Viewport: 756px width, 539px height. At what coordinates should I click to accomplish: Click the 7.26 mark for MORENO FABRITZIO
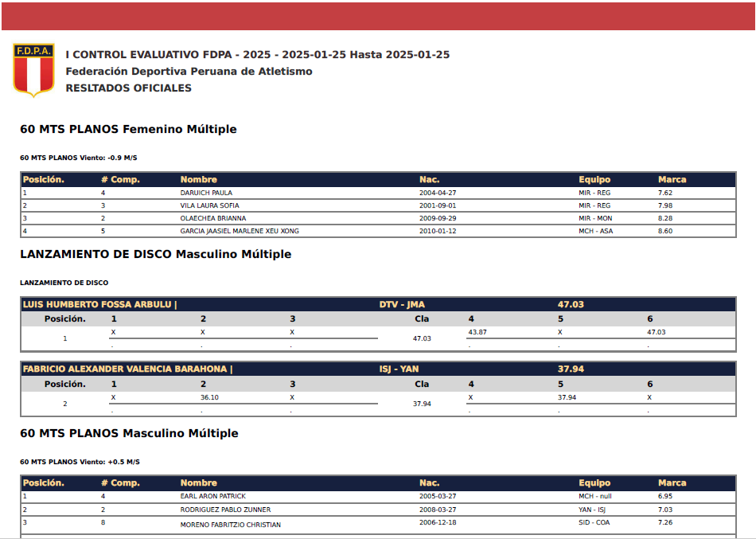pos(665,523)
